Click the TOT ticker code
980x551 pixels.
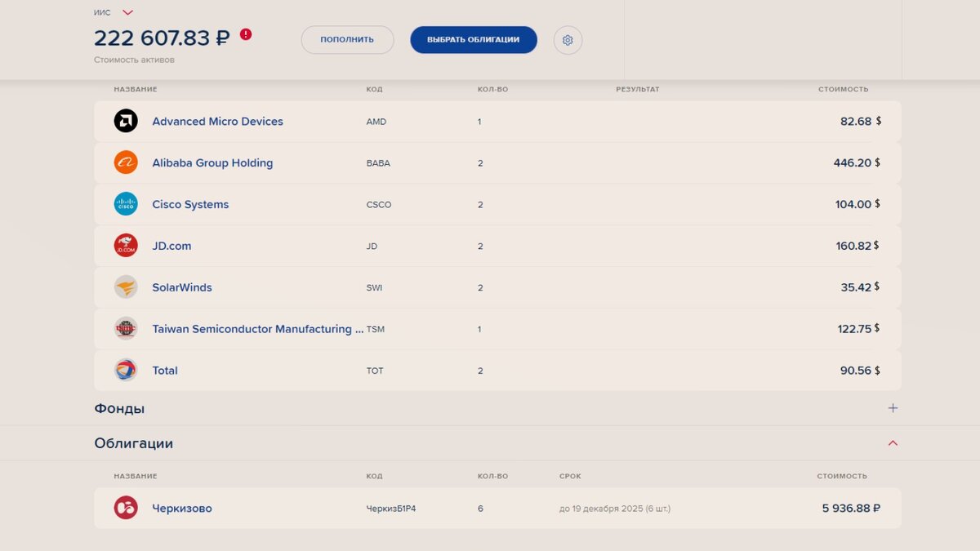click(x=375, y=371)
